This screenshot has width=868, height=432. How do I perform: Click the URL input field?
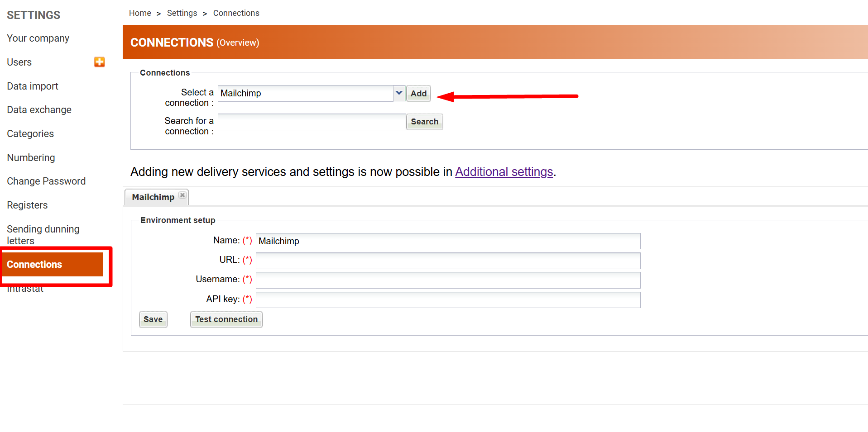(448, 261)
